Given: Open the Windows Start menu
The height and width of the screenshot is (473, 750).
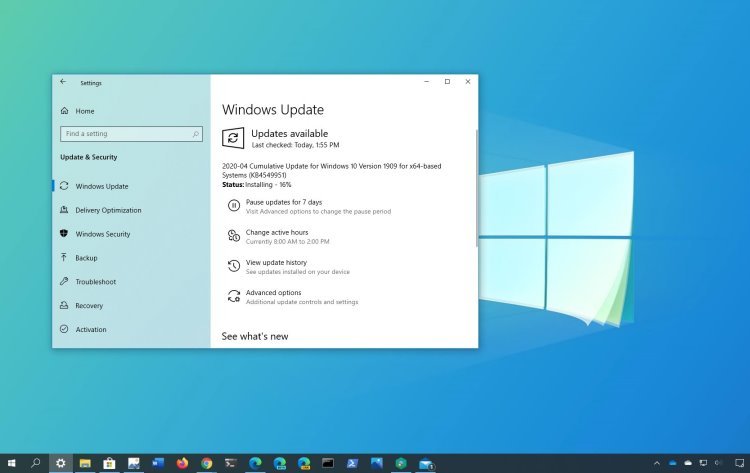Looking at the screenshot, I should [x=11, y=463].
